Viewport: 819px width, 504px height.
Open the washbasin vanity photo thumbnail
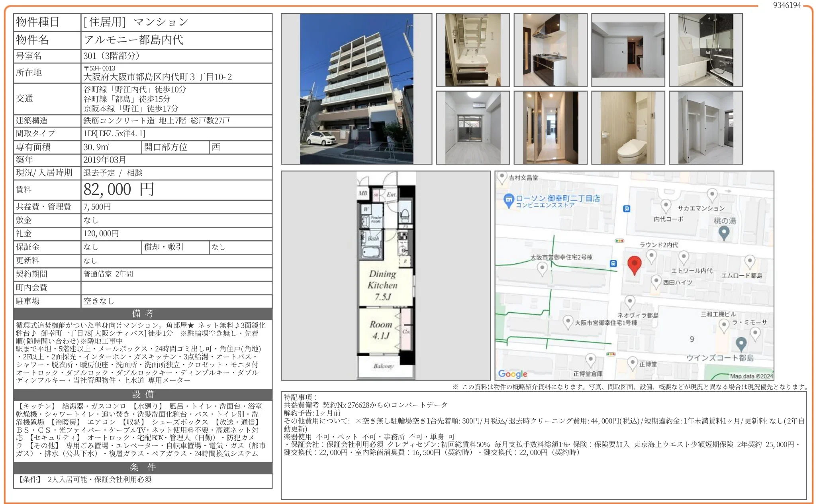pos(472,50)
